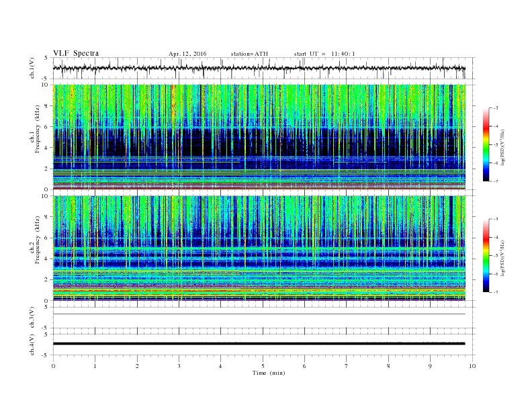532x411 pixels.
Task: Click the "-5" label on ch.2 color scale
Action: tap(495, 256)
